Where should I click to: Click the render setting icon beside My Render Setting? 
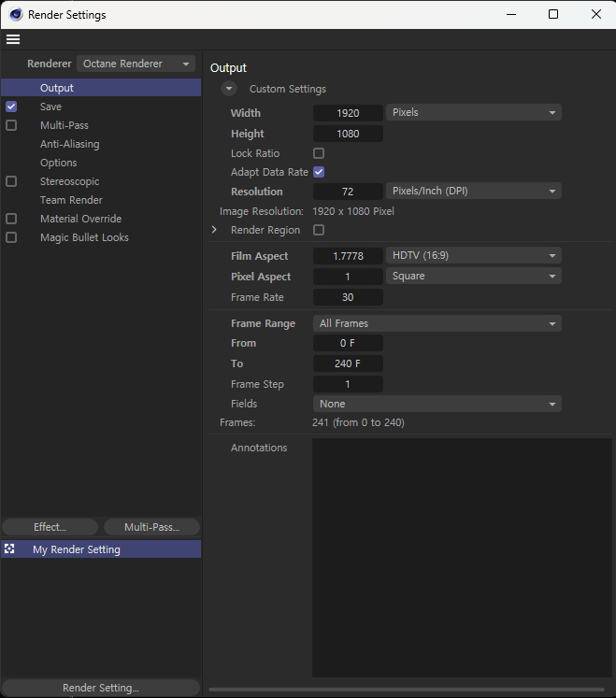(x=9, y=548)
